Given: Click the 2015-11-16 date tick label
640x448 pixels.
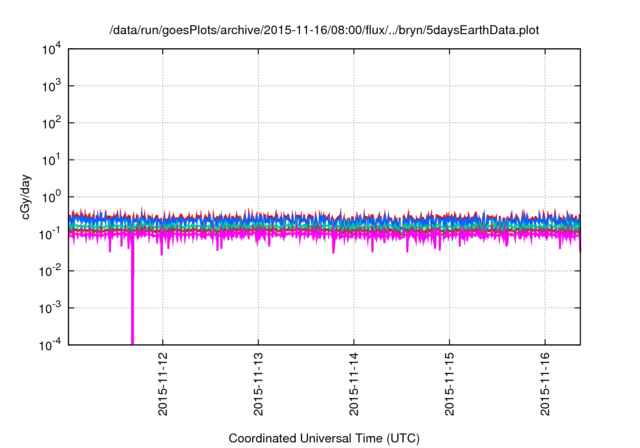Looking at the screenshot, I should coord(545,384).
